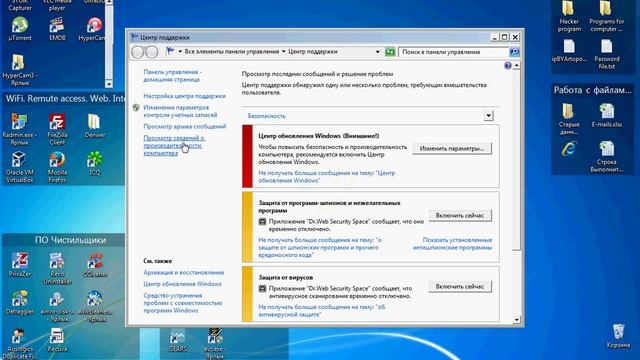Collapse the Безопасность section

489,116
